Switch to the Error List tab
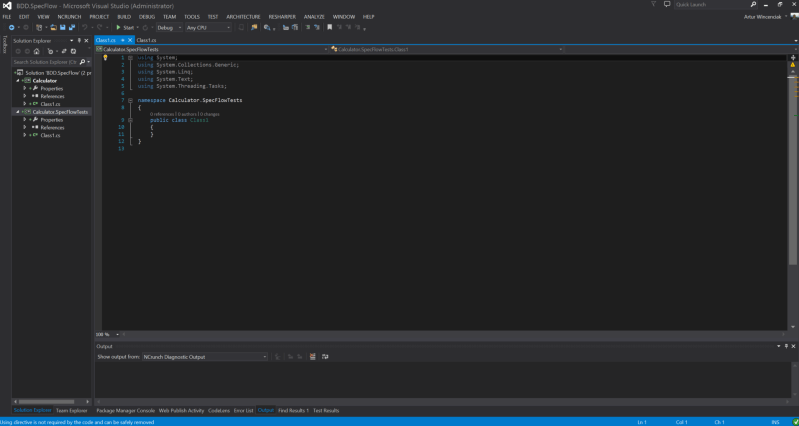Viewport: 799px width, 426px height. point(243,410)
